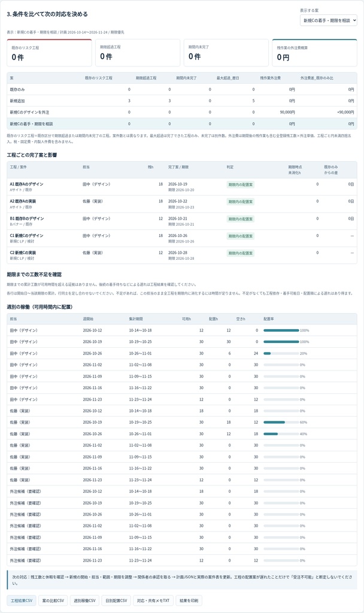Image resolution: width=364 pixels, height=613 pixels.
Task: Download 案の比較CSV
Action: 53,600
